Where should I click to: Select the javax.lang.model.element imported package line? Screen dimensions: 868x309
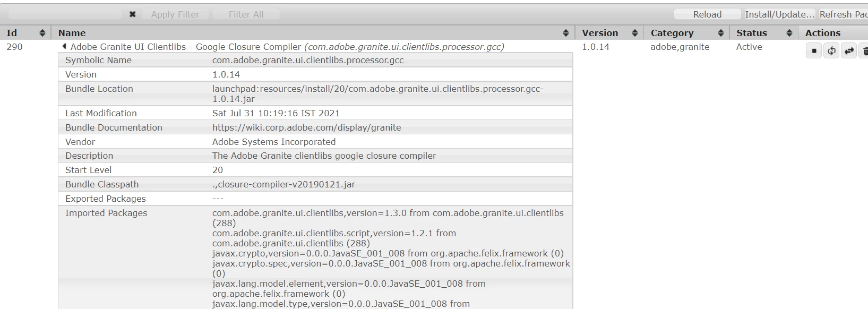click(x=349, y=288)
